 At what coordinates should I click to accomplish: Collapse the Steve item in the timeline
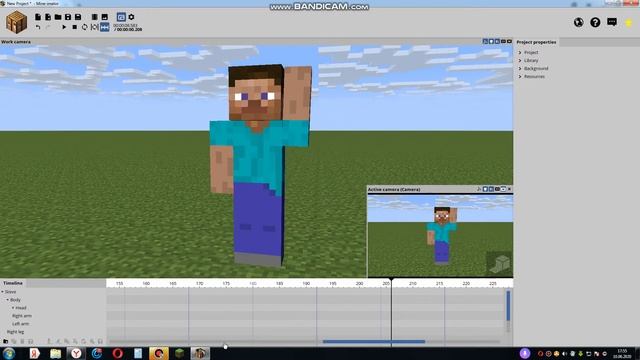pyautogui.click(x=2, y=292)
